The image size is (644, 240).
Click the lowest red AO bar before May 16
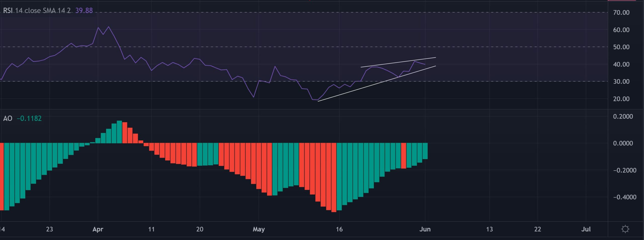[334, 178]
